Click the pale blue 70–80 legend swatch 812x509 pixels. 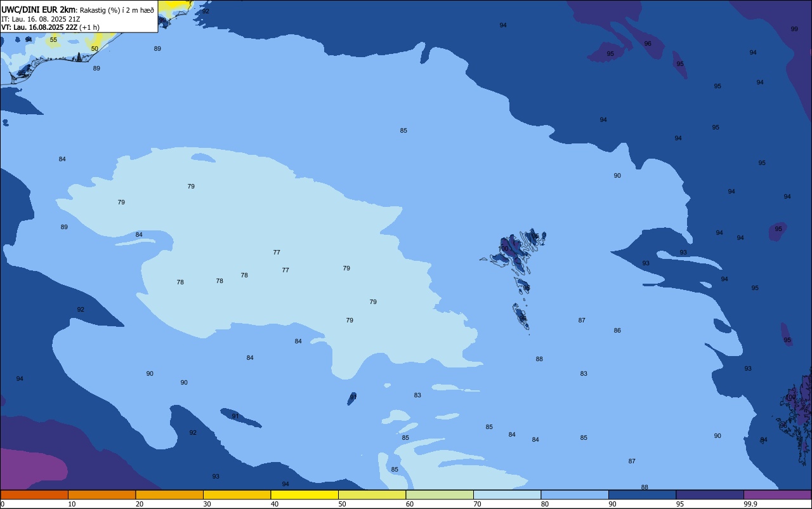pos(507,494)
